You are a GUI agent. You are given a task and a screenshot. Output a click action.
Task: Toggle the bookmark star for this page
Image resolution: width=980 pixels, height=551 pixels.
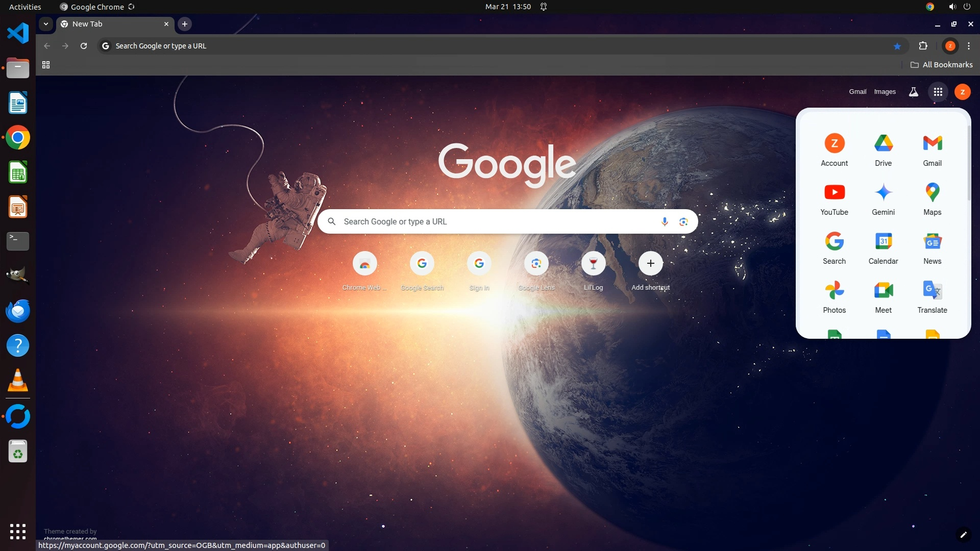point(897,46)
